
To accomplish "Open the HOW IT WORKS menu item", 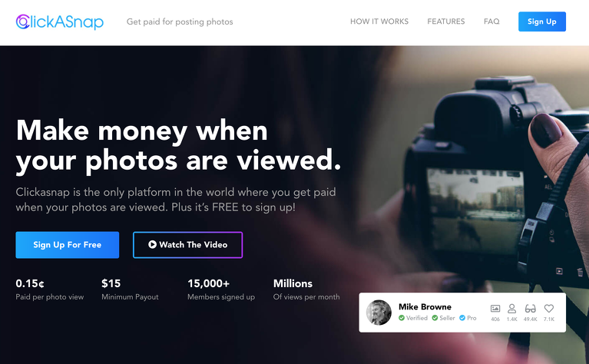I will [x=379, y=22].
